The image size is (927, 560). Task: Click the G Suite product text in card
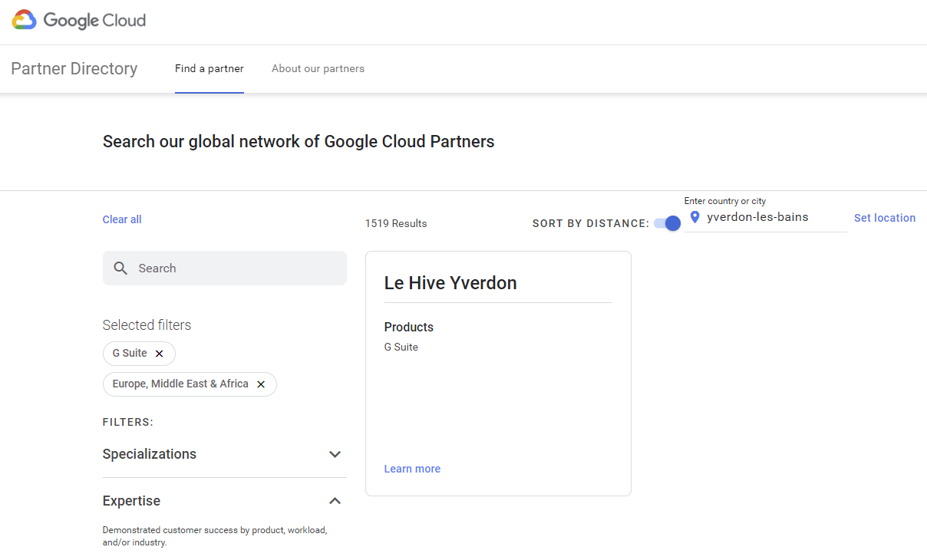pos(401,348)
